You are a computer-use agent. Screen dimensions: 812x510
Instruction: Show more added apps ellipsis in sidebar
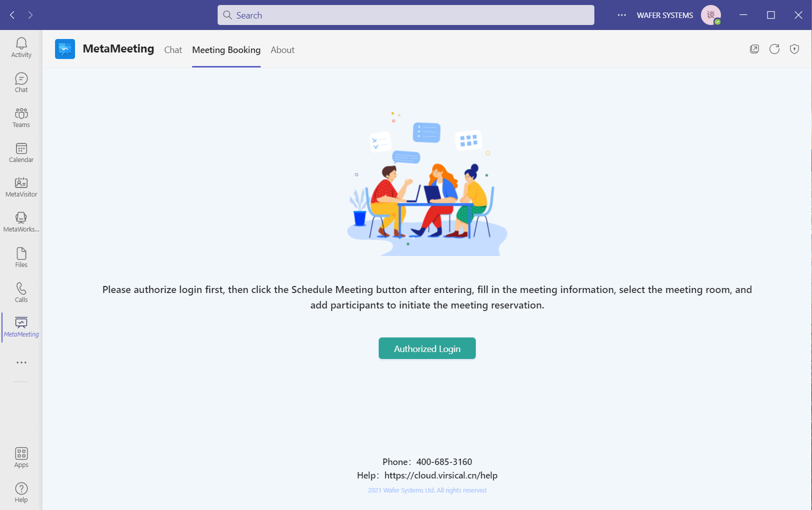(x=21, y=362)
